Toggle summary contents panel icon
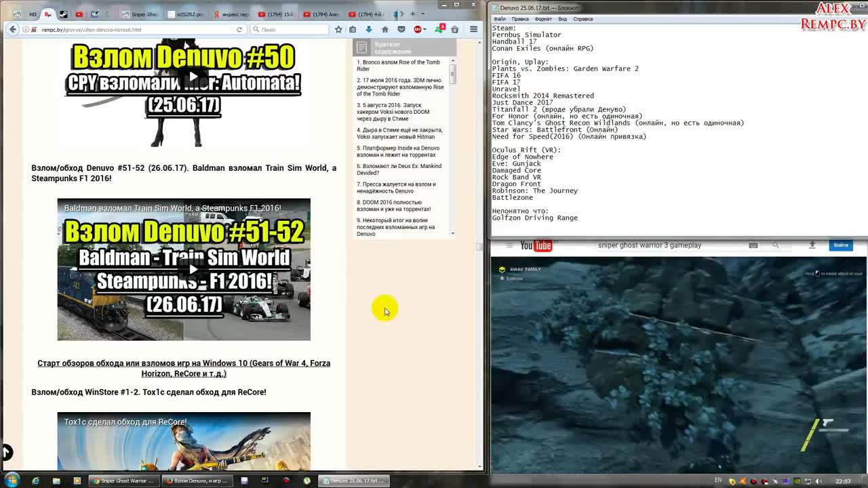Viewport: 868px width, 488px height. tap(361, 47)
